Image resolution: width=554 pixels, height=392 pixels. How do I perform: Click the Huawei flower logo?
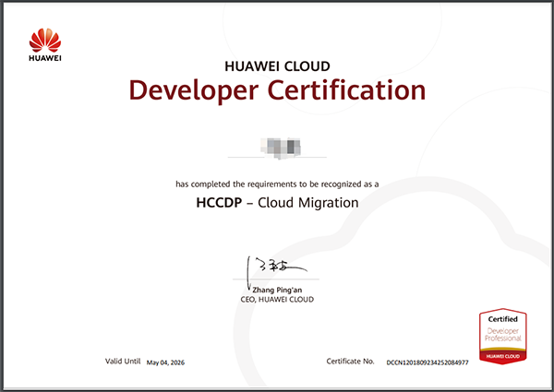coord(42,39)
